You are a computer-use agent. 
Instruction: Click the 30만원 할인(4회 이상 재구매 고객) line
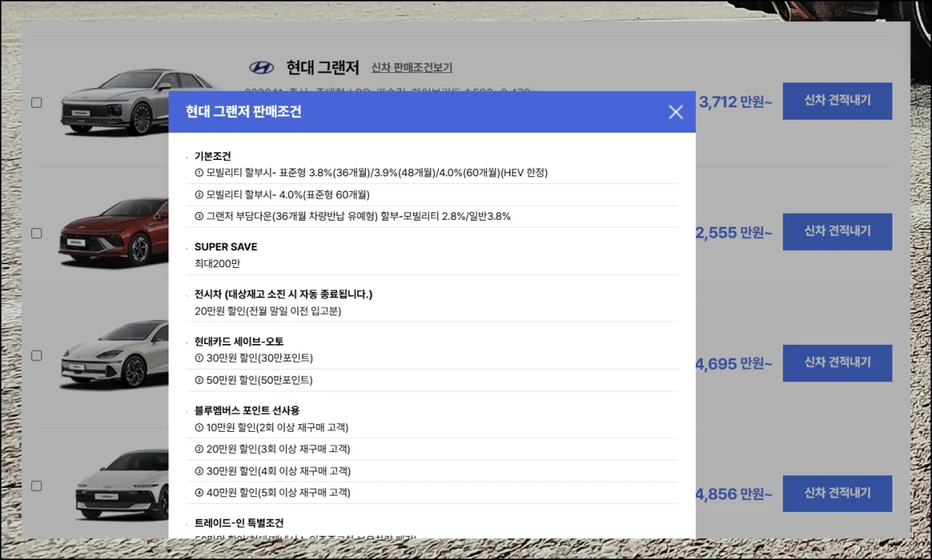[x=273, y=471]
